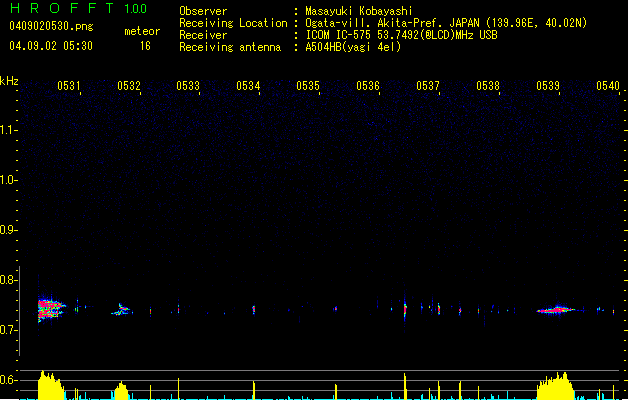Click the 0538 time axis marker

[488, 86]
